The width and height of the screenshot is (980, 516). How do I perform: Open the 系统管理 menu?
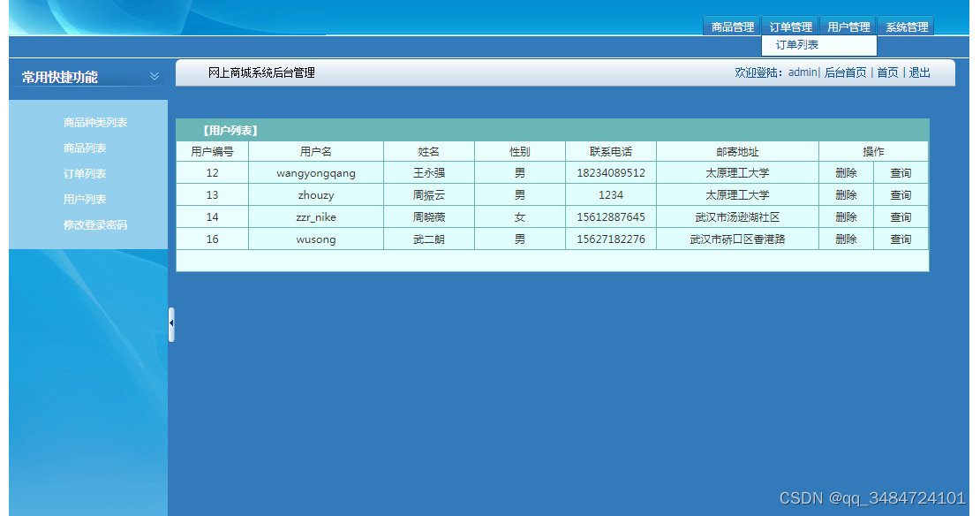tap(906, 27)
